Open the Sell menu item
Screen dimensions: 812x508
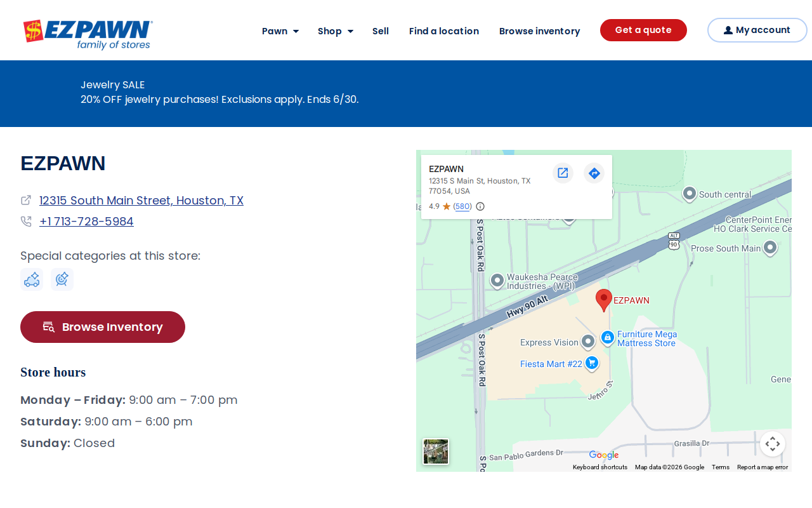[x=381, y=31]
